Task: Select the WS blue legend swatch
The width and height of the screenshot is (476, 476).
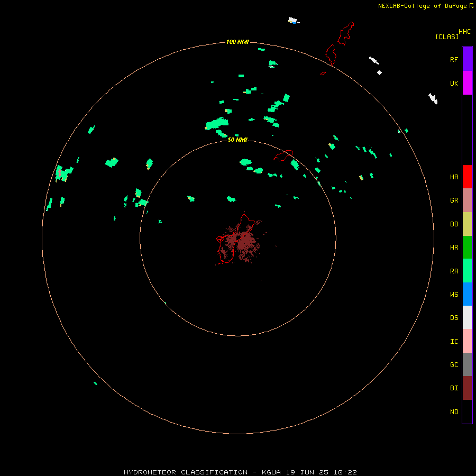Action: [467, 294]
